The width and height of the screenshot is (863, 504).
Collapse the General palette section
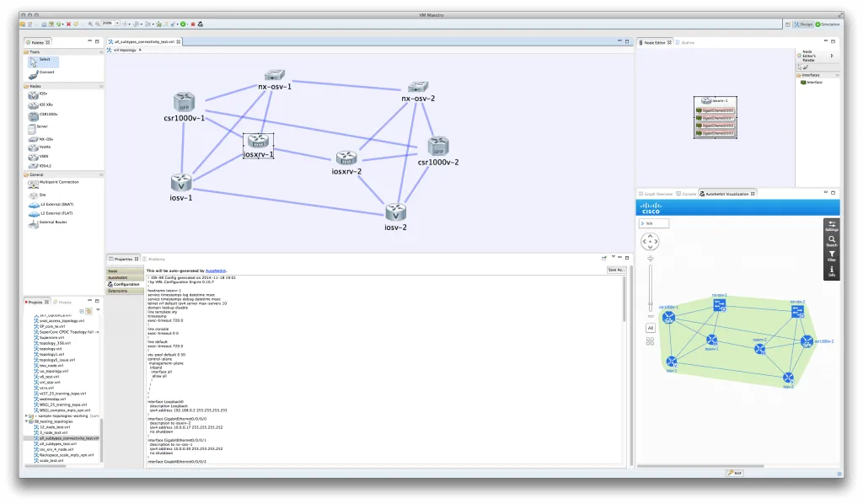click(x=101, y=175)
